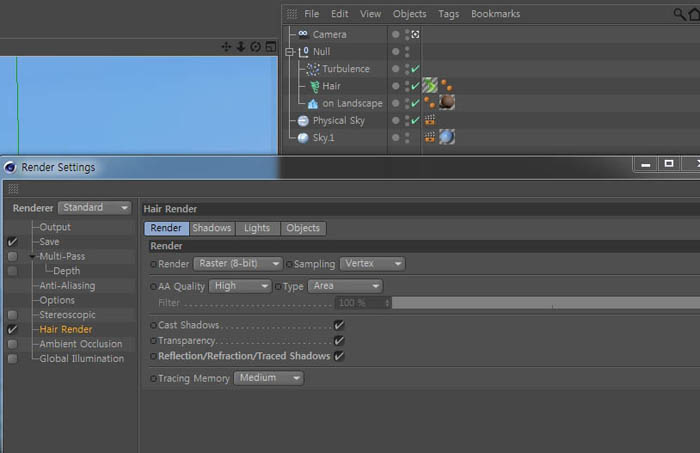Collapse the Null object hierarchy
Image resolution: width=700 pixels, height=453 pixels.
tap(289, 52)
